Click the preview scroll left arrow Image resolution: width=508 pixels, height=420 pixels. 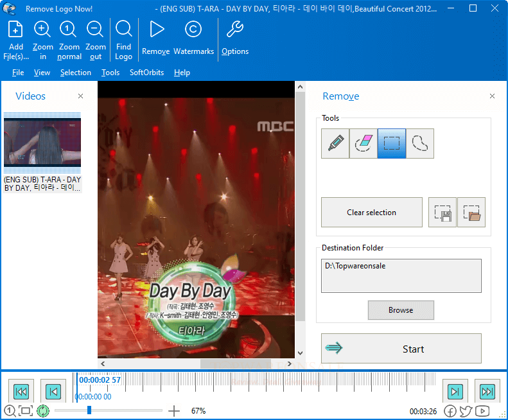click(x=103, y=363)
